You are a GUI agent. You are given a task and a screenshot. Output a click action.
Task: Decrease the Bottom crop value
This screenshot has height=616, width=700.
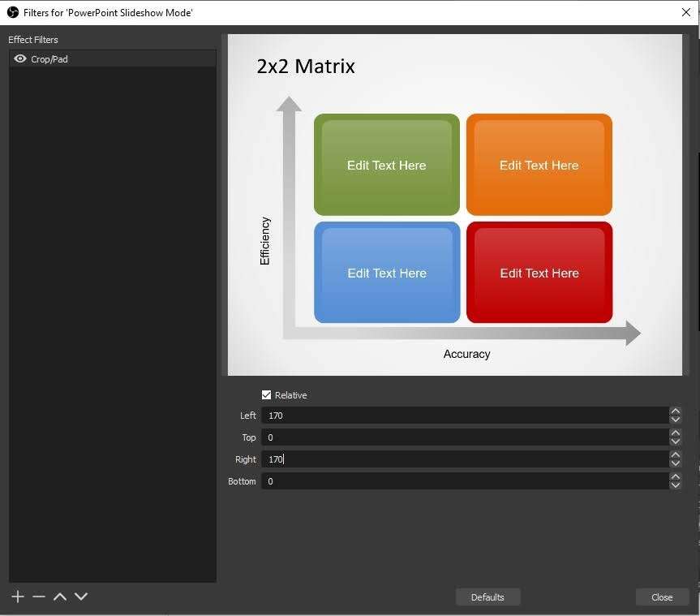coord(675,485)
